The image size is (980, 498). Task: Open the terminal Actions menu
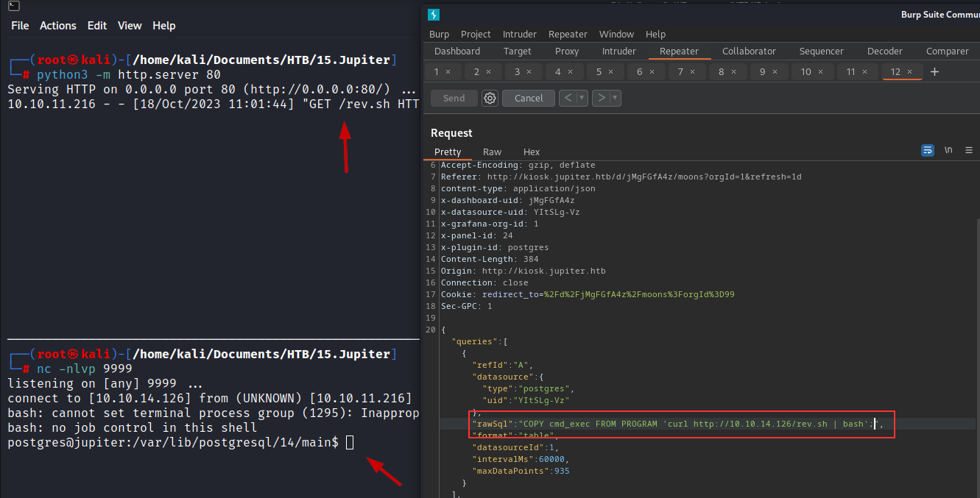click(58, 26)
